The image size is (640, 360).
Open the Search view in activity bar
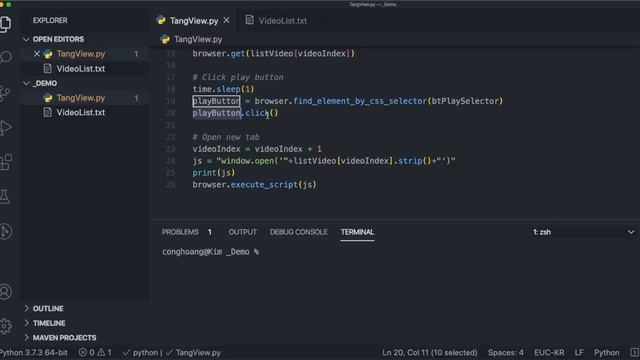coord(6,56)
